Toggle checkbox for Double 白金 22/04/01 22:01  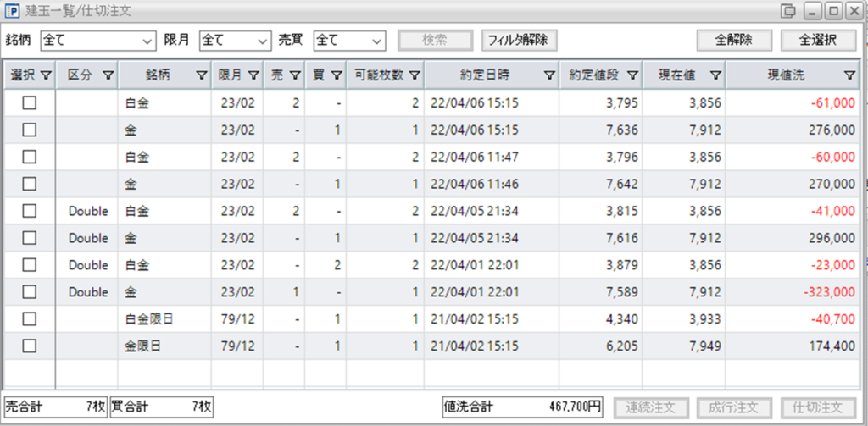30,265
